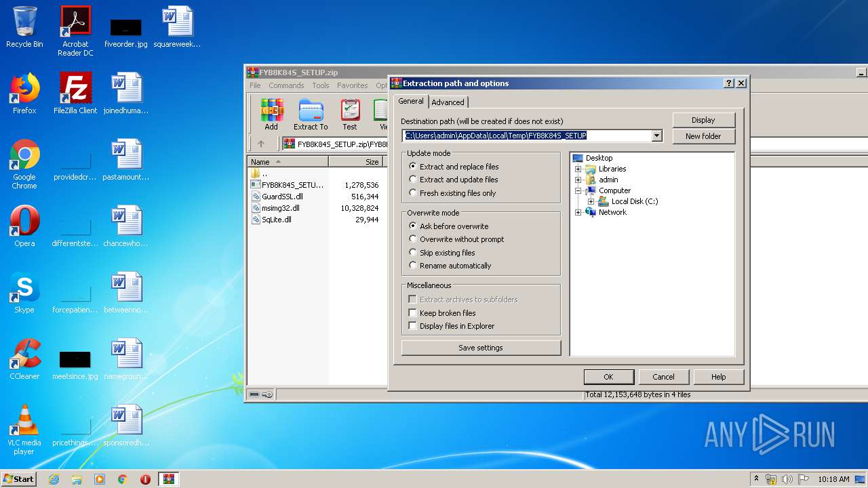
Task: Open Skype desktop shortcut
Action: click(24, 293)
